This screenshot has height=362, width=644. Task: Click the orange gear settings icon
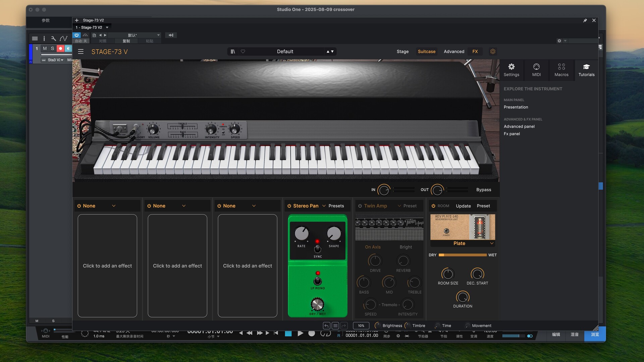tap(493, 52)
